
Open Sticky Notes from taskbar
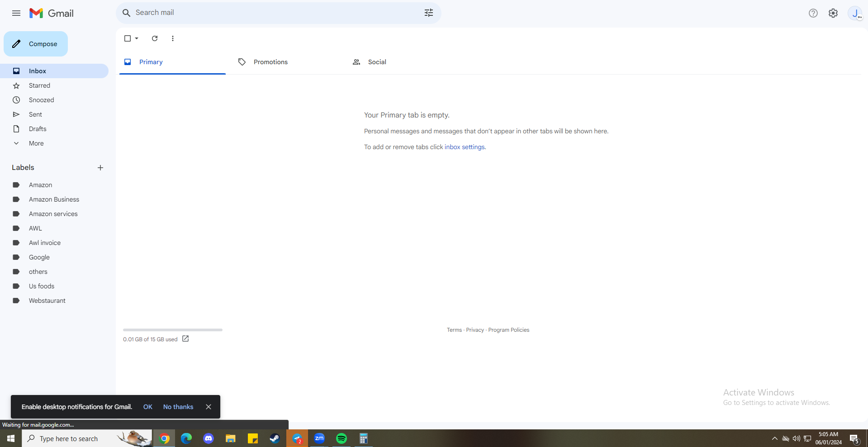coord(253,438)
